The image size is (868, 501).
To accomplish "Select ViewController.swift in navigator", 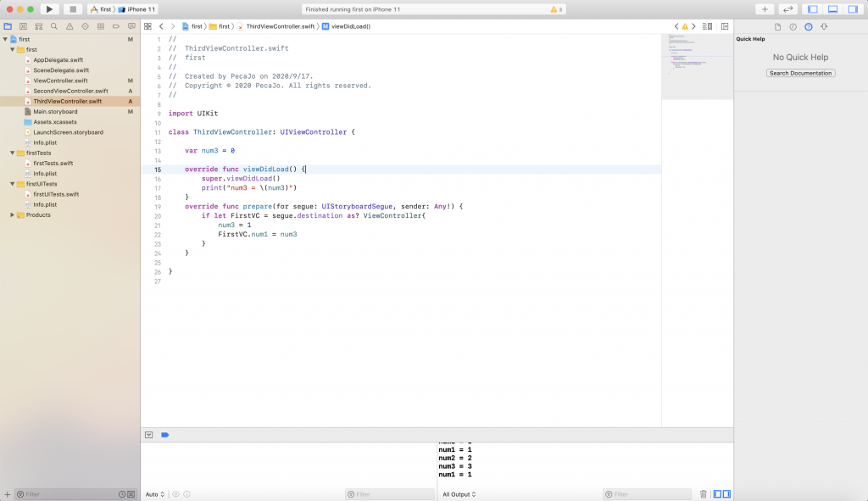I will (x=60, y=81).
